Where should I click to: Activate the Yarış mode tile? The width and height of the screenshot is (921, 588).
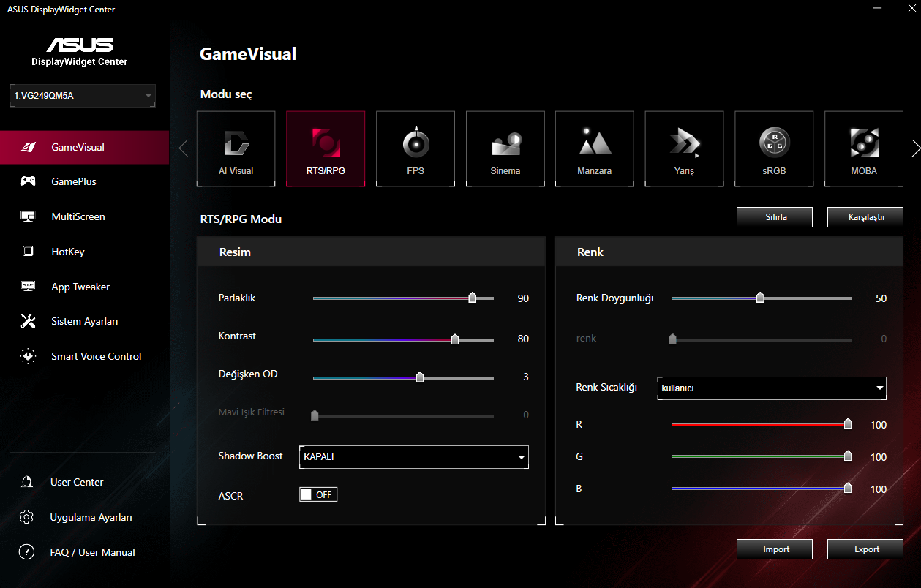(684, 149)
